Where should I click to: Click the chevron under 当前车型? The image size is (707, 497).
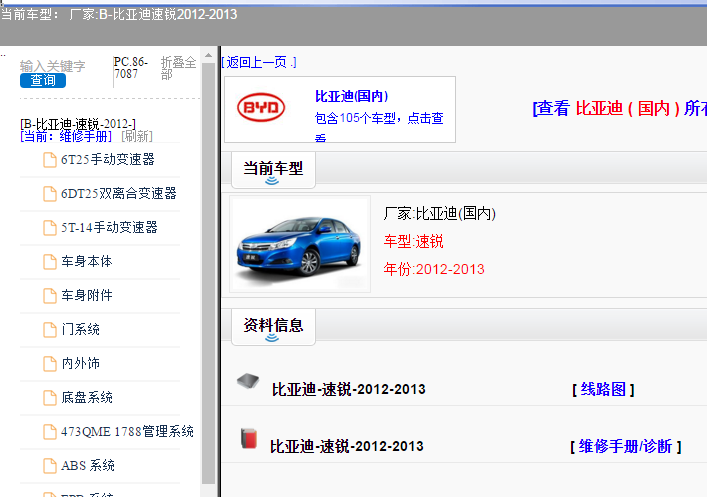coord(272,181)
